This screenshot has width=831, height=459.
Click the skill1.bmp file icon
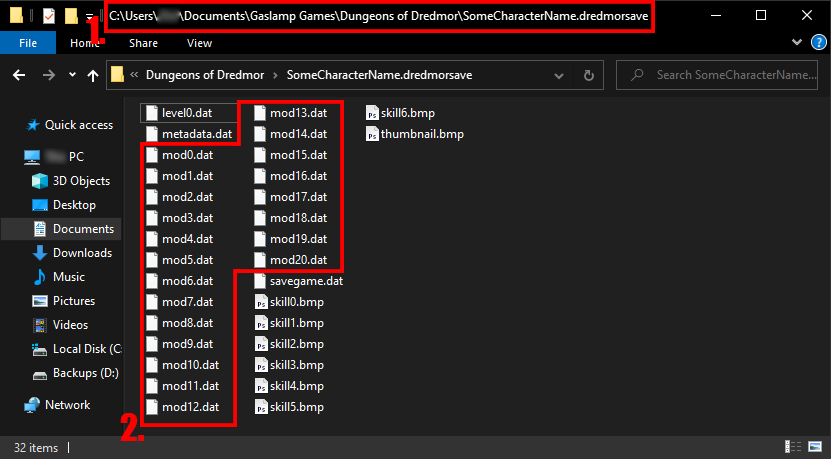pyautogui.click(x=260, y=323)
